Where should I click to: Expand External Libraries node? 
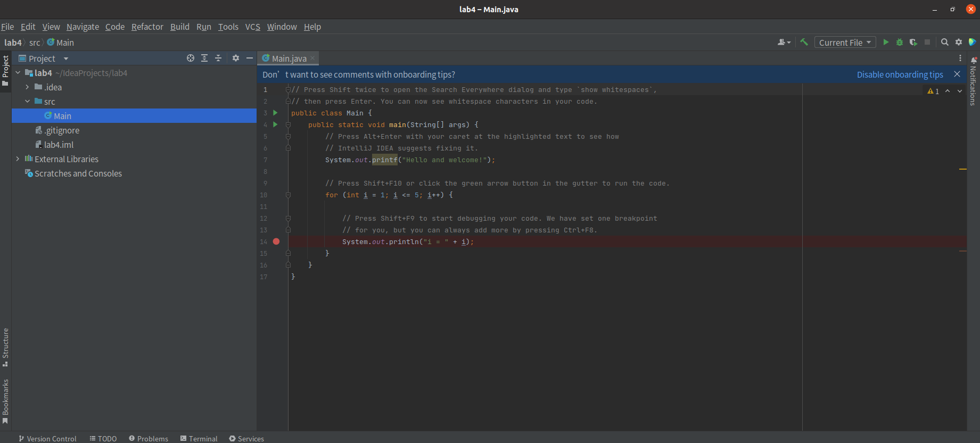click(x=18, y=159)
